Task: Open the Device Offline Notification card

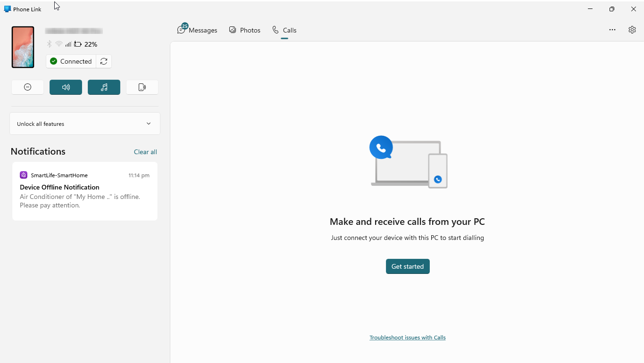Action: pyautogui.click(x=85, y=191)
